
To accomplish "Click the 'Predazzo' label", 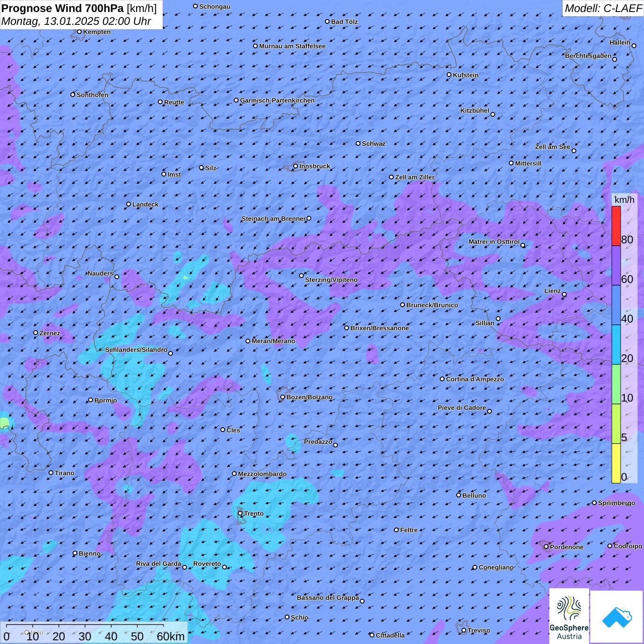I will point(318,442).
